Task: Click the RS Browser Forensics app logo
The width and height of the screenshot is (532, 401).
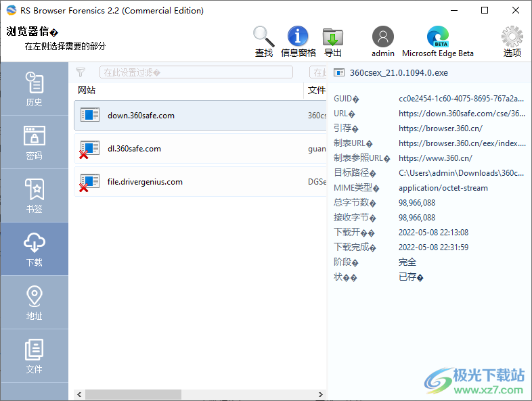Action: (12, 10)
